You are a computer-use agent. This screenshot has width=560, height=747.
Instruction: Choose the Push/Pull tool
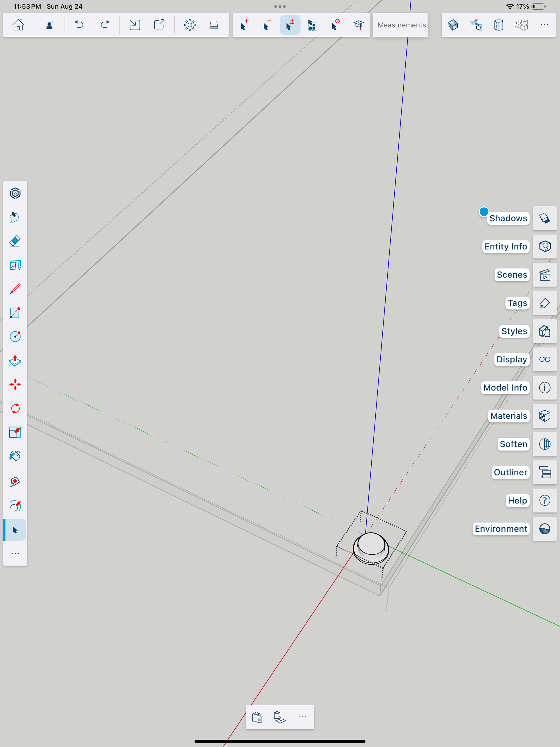tap(15, 361)
